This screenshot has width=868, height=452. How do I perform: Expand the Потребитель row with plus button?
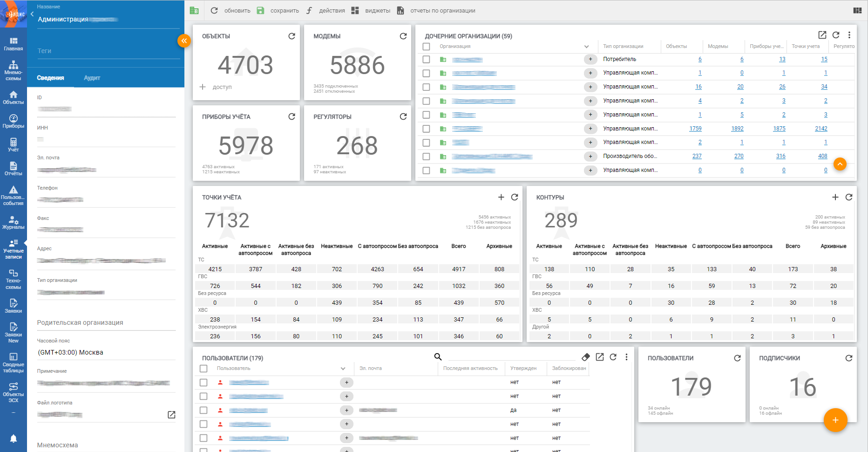590,59
